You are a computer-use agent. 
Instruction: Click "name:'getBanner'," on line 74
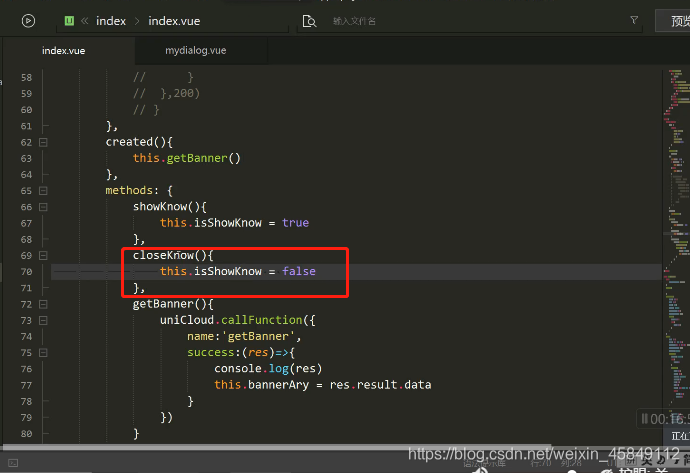pyautogui.click(x=244, y=336)
